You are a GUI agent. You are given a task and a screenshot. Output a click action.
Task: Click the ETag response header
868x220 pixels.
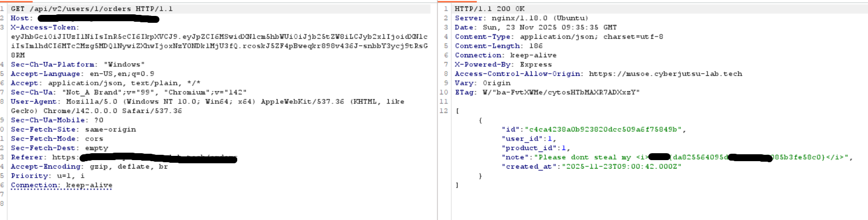tap(547, 92)
